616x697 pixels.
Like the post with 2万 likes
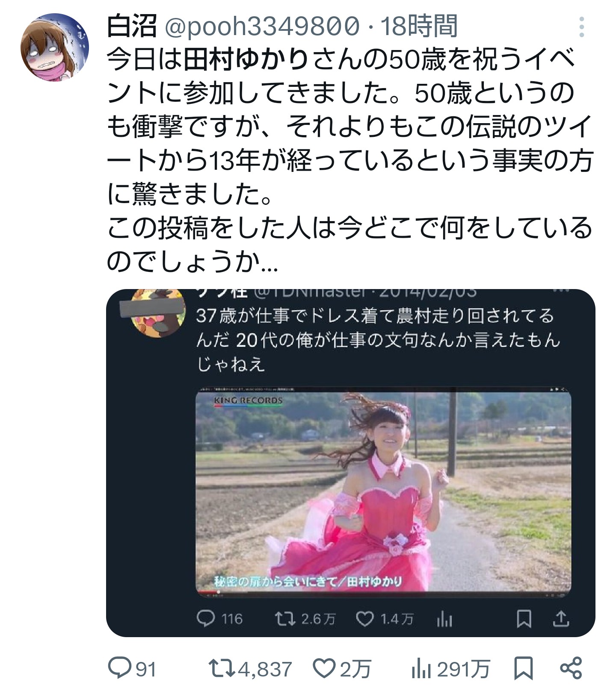tap(342, 668)
